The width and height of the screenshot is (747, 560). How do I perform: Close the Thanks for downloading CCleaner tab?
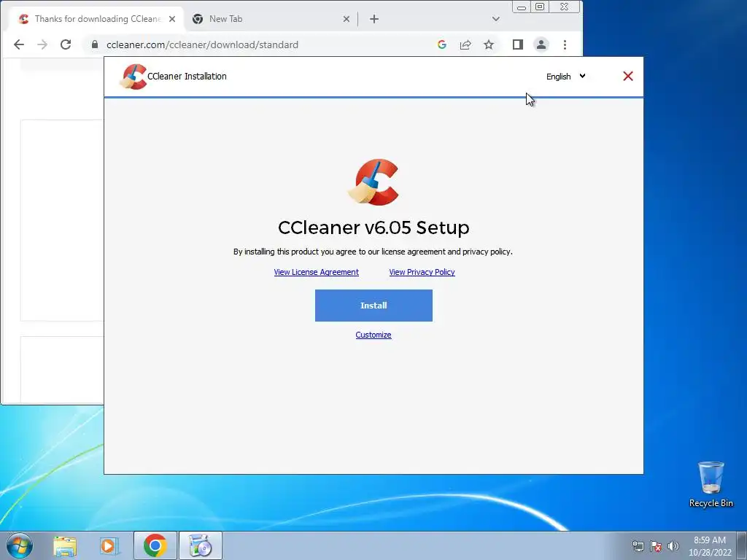172,19
